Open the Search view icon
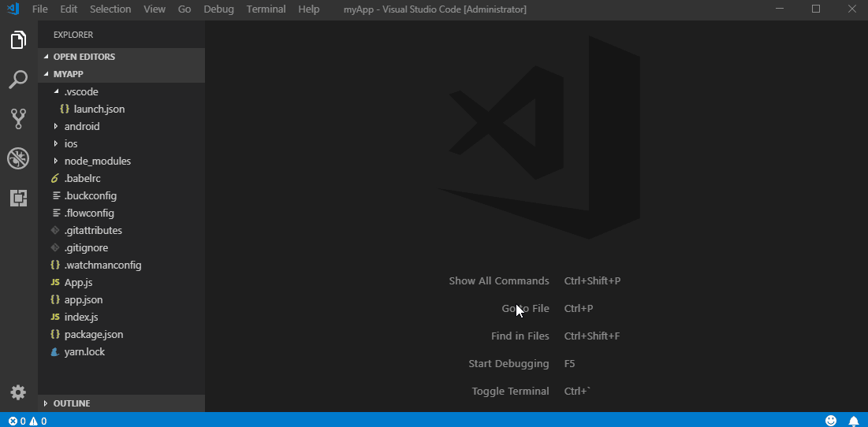 click(x=18, y=80)
